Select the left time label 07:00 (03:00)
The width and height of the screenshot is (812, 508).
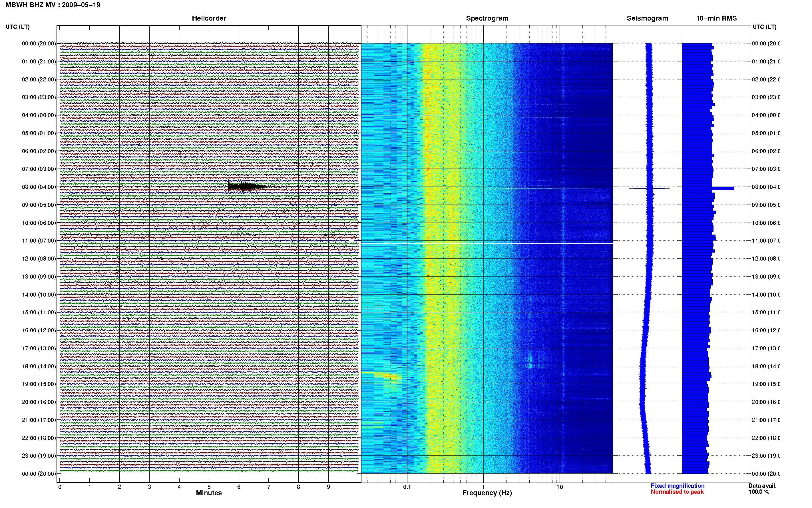(39, 169)
